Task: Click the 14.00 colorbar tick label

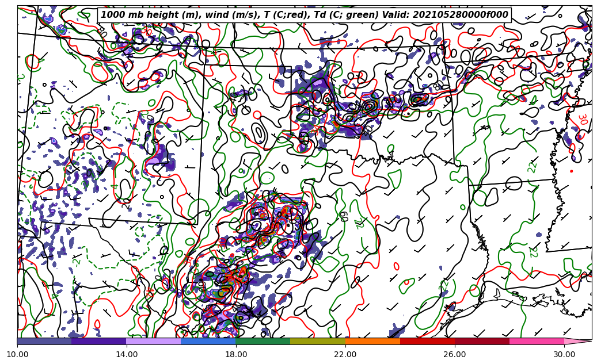Action: 127,354
